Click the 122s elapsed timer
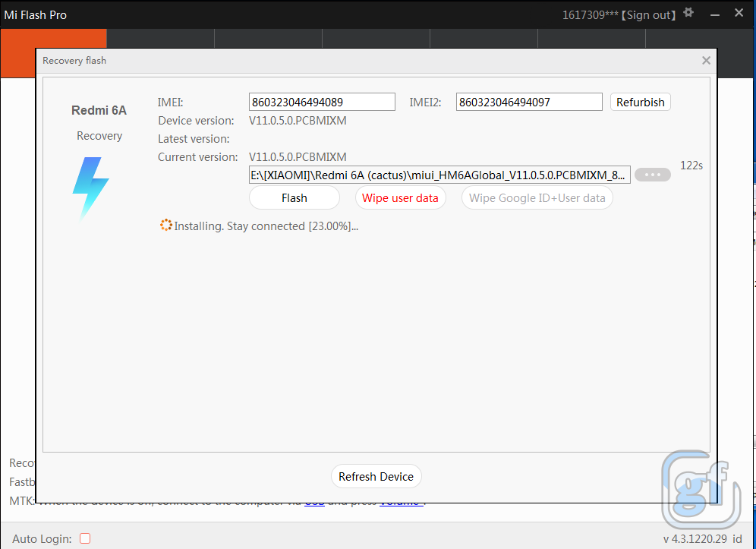 click(691, 166)
